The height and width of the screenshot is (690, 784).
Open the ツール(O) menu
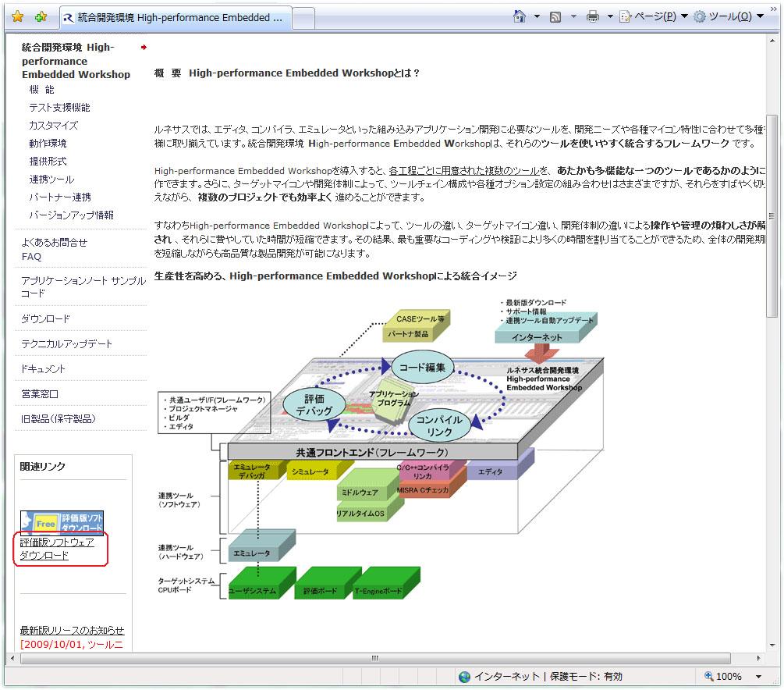tap(729, 16)
